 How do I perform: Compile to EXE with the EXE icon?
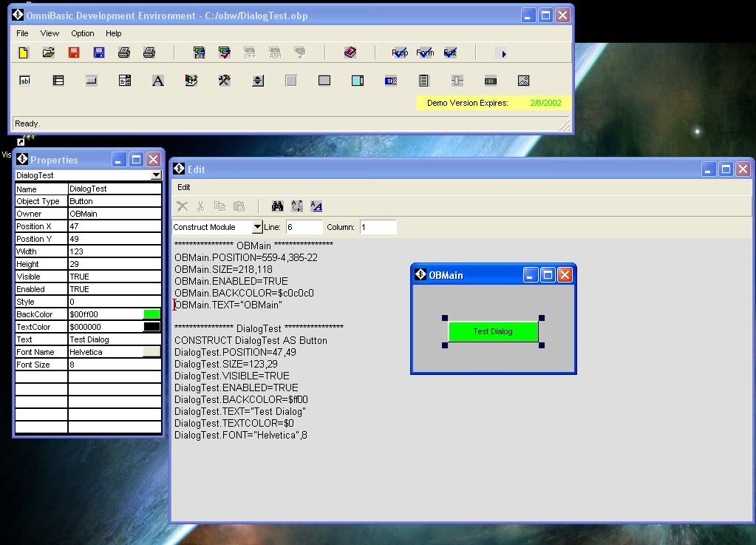199,53
